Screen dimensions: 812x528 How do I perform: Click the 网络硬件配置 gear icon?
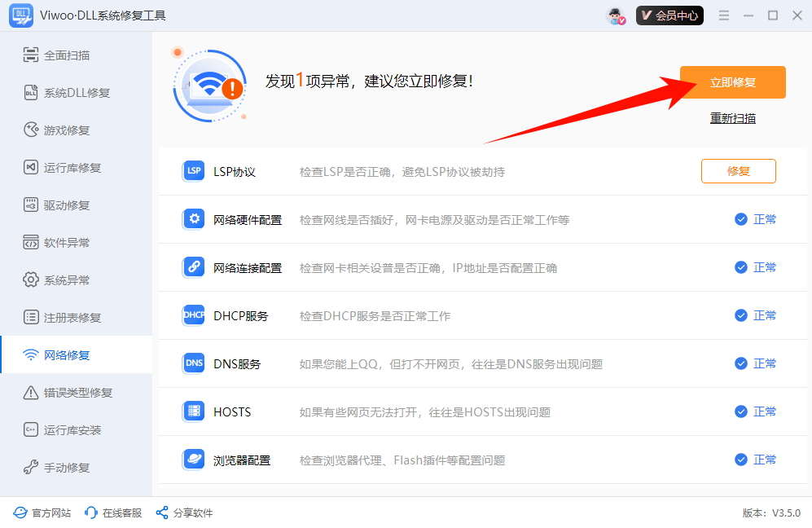194,219
